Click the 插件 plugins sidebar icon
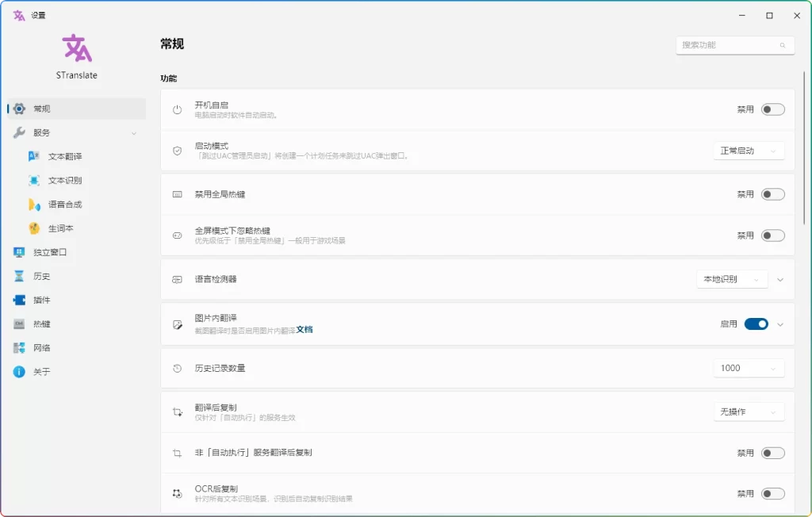Image resolution: width=812 pixels, height=517 pixels. point(20,300)
